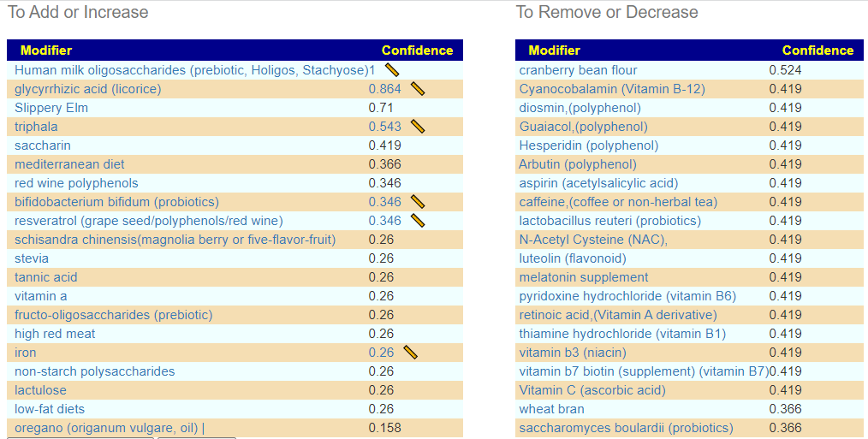Select saccharomyces boulardii (probiotics) link

[x=626, y=428]
